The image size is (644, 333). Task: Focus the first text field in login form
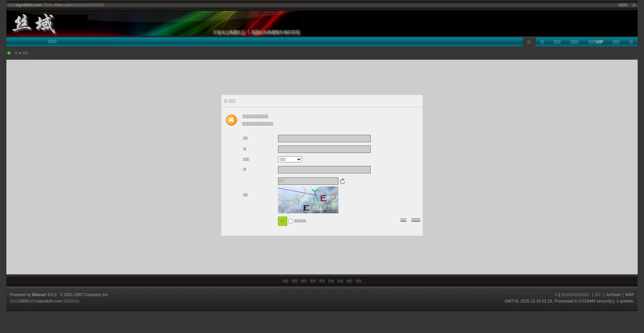click(324, 138)
